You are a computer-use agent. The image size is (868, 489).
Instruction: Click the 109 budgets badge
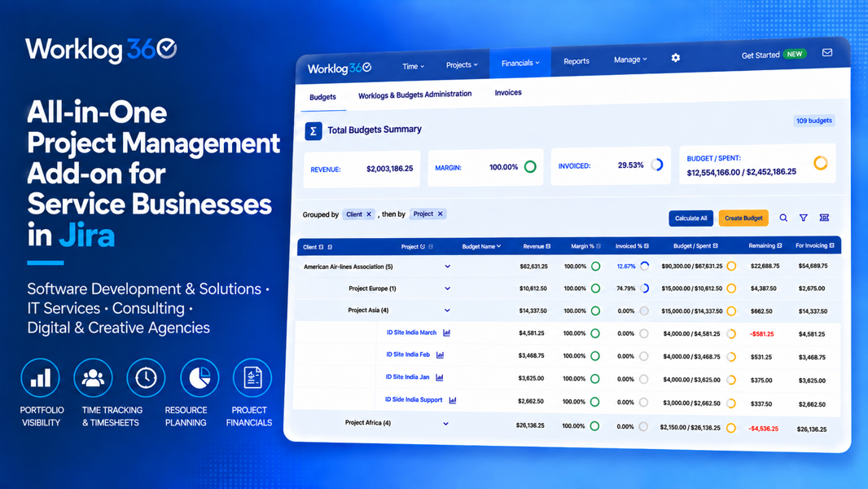[x=813, y=121]
